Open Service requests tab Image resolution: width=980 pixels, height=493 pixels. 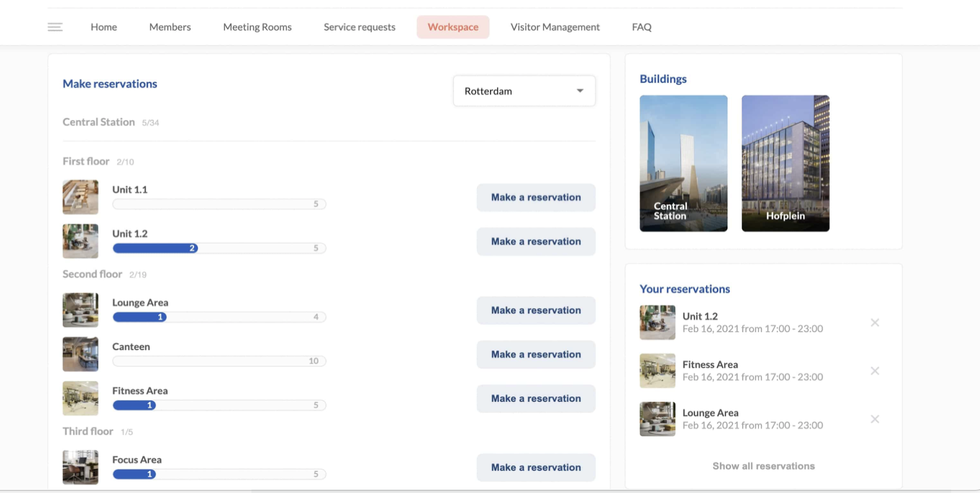coord(359,27)
